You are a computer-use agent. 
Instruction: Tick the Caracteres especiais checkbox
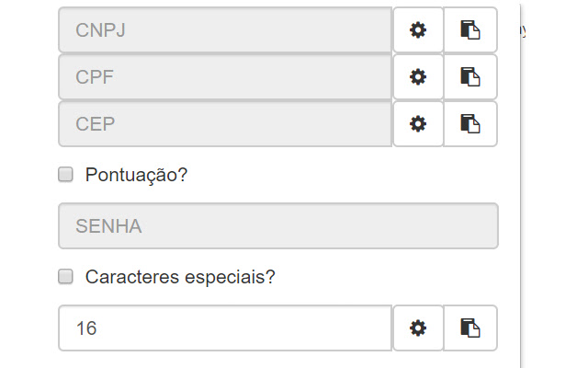(66, 276)
